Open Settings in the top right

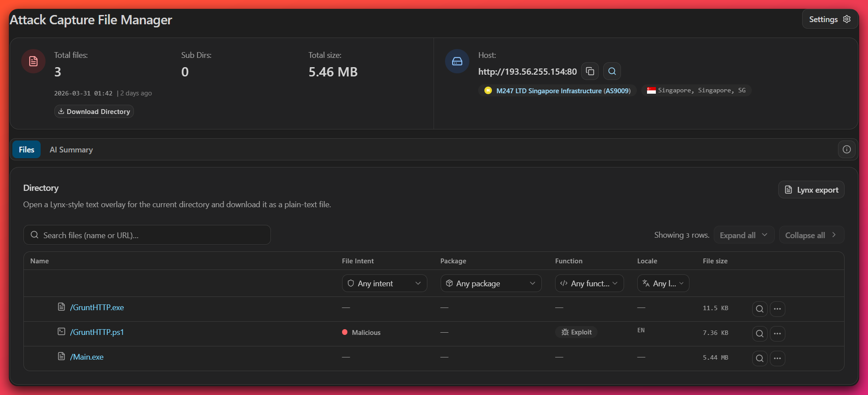[830, 19]
